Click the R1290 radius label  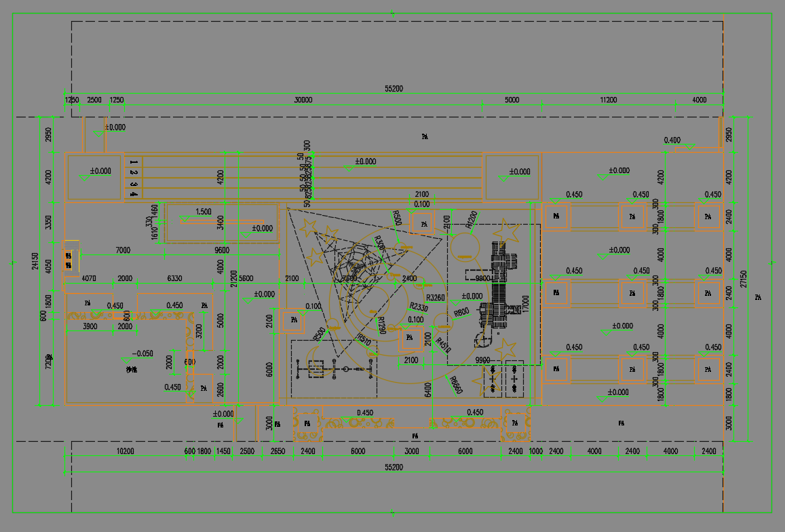(381, 325)
